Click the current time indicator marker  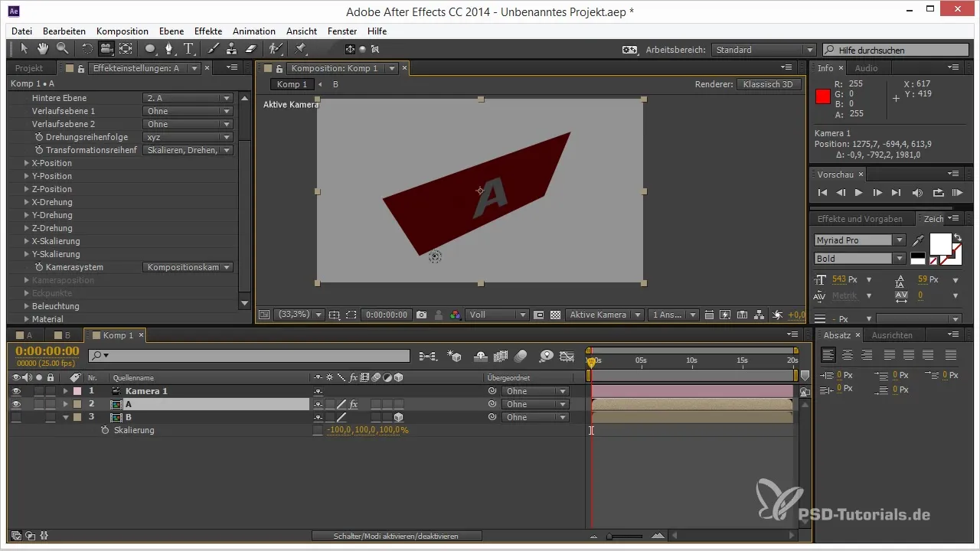pyautogui.click(x=590, y=361)
